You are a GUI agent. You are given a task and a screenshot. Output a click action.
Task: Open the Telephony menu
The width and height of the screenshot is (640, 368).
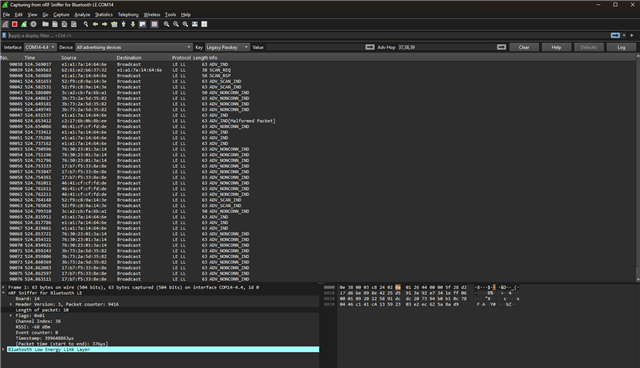tap(128, 15)
